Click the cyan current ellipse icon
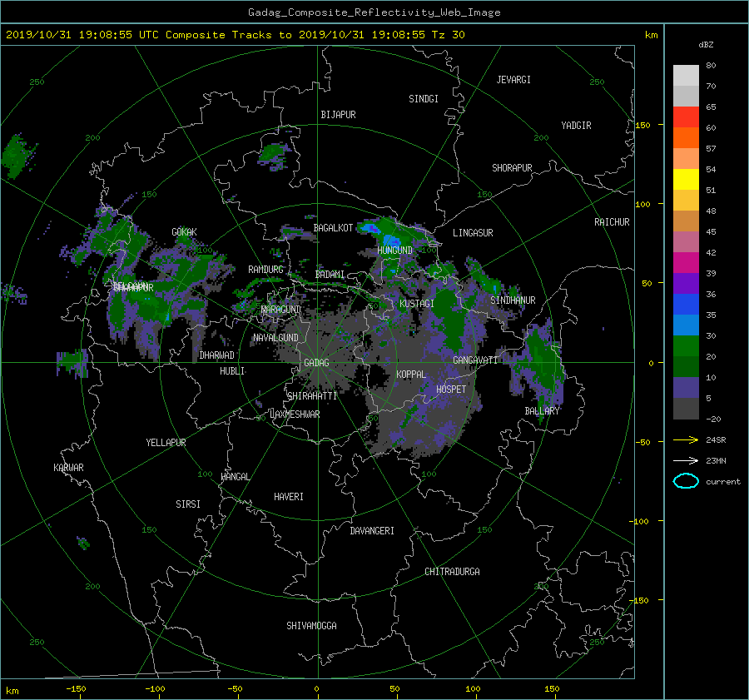Viewport: 749px width, 700px height. [686, 481]
